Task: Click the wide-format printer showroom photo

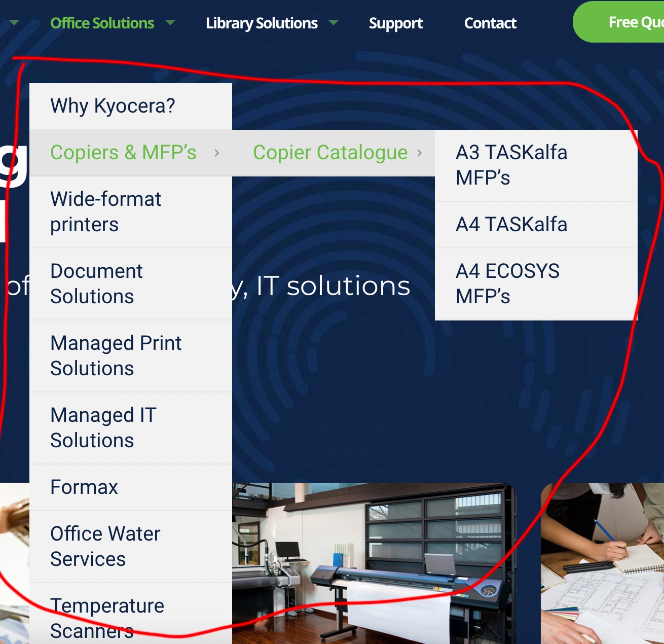Action: (x=374, y=563)
